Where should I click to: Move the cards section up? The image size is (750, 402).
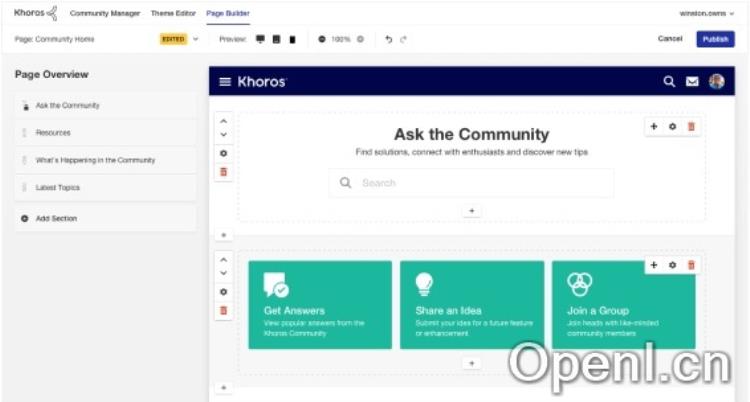point(223,260)
